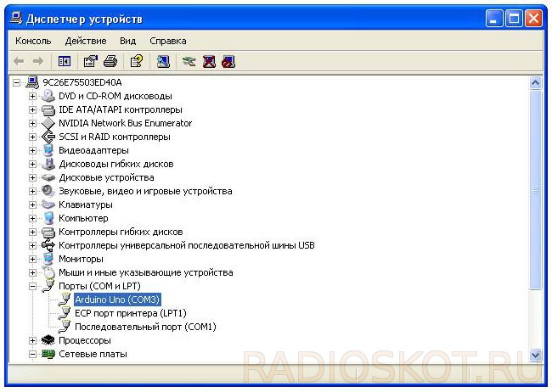Collapse Сетевые платы tree node
Image resolution: width=552 pixels, height=392 pixels.
32,355
